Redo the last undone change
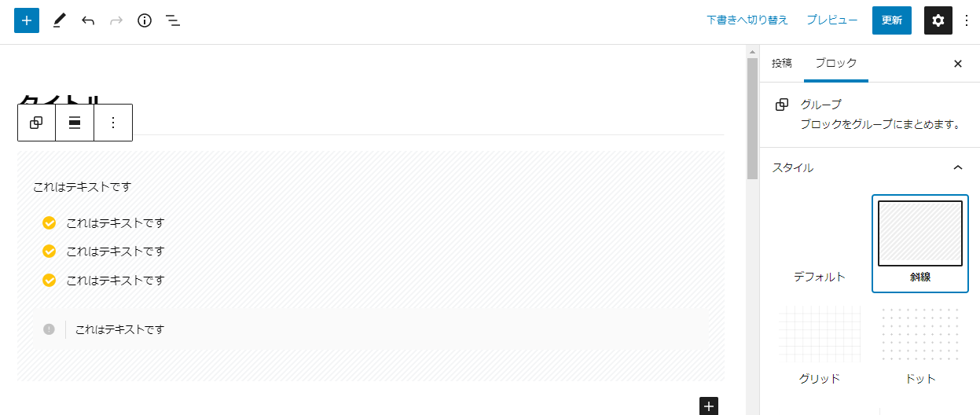Screen dimensions: 980x415 click(x=116, y=20)
